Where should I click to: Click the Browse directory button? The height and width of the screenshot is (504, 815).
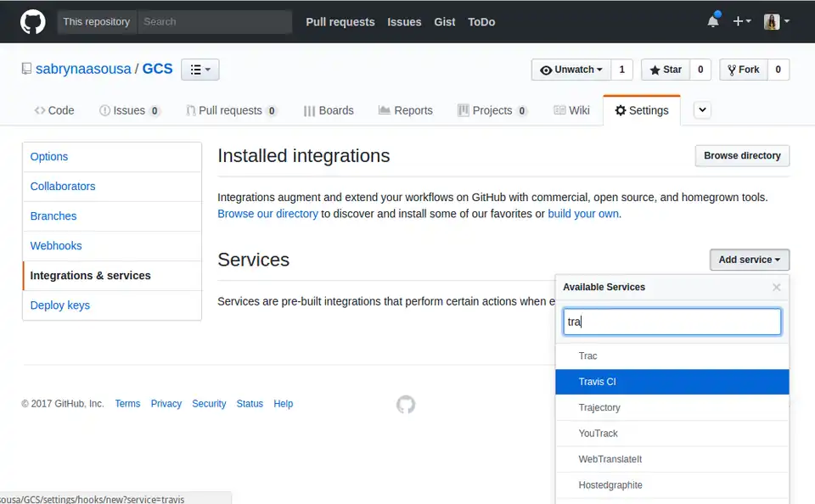[x=741, y=156]
